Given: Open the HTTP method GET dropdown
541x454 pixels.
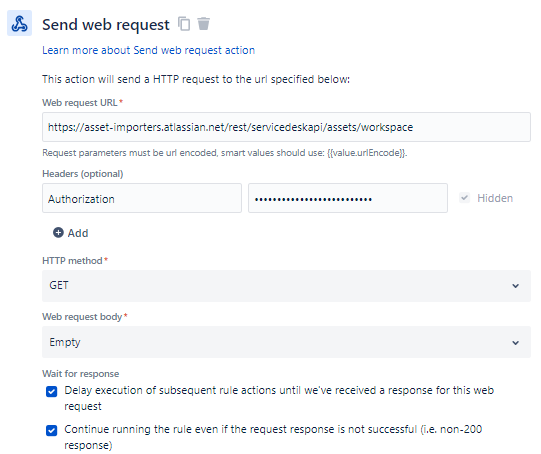Looking at the screenshot, I should click(x=286, y=286).
